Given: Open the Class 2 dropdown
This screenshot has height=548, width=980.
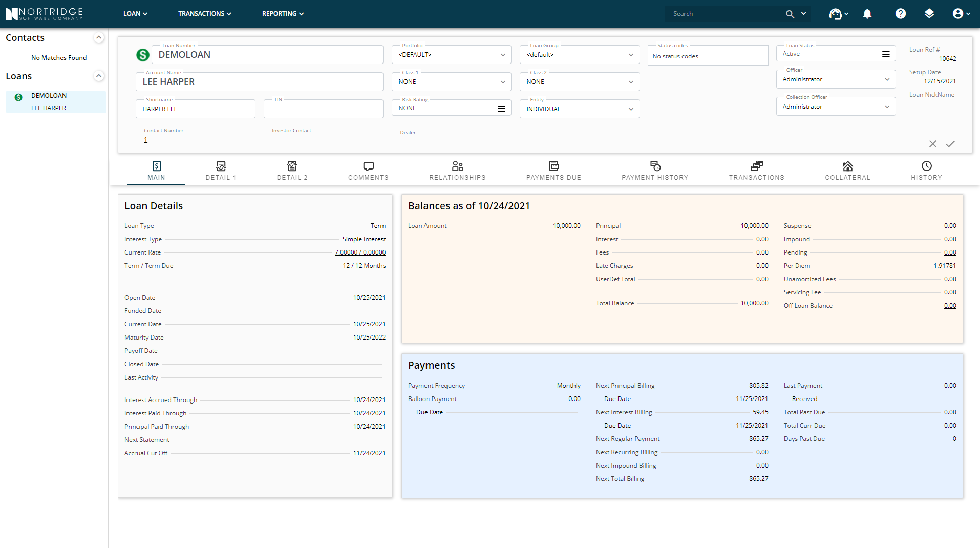Looking at the screenshot, I should pyautogui.click(x=579, y=82).
